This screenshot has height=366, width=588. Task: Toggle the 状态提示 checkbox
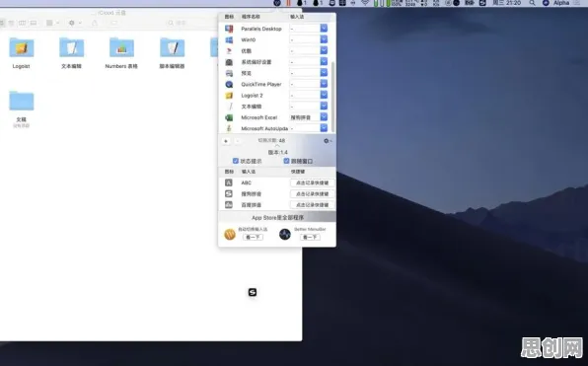click(x=236, y=161)
